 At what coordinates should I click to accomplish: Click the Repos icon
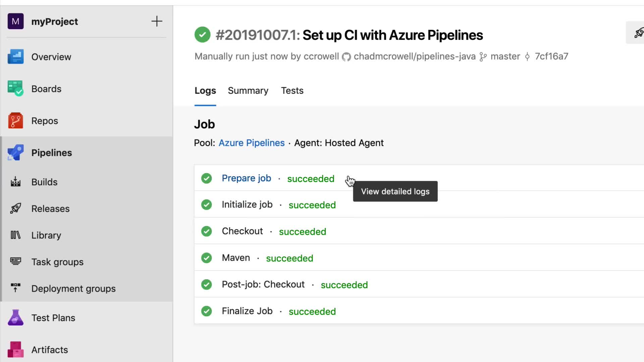tap(15, 121)
